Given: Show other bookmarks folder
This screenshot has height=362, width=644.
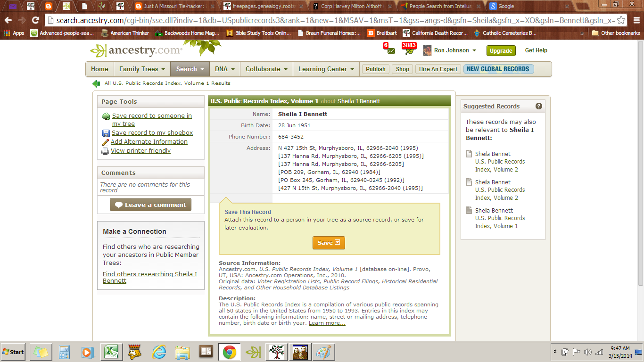Looking at the screenshot, I should (616, 33).
